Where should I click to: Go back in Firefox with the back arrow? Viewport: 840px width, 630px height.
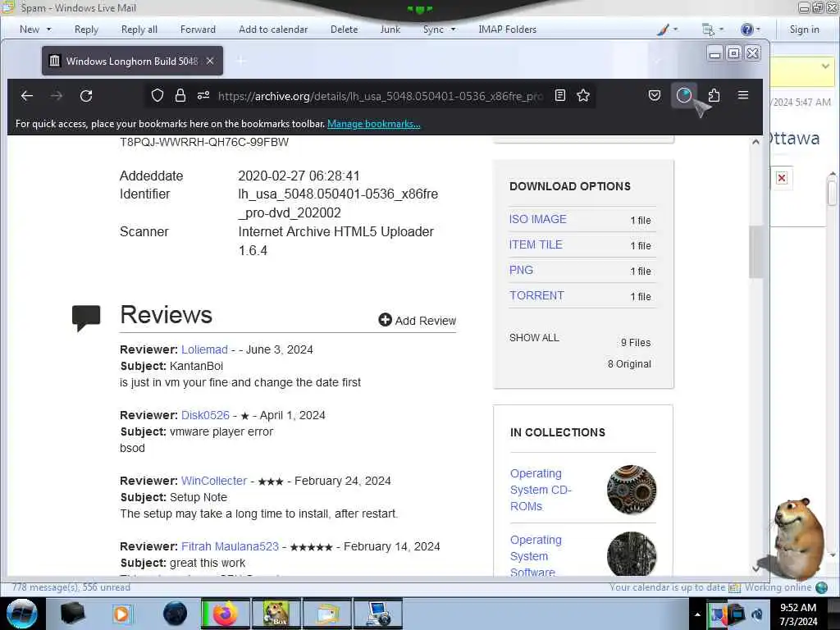click(x=27, y=96)
